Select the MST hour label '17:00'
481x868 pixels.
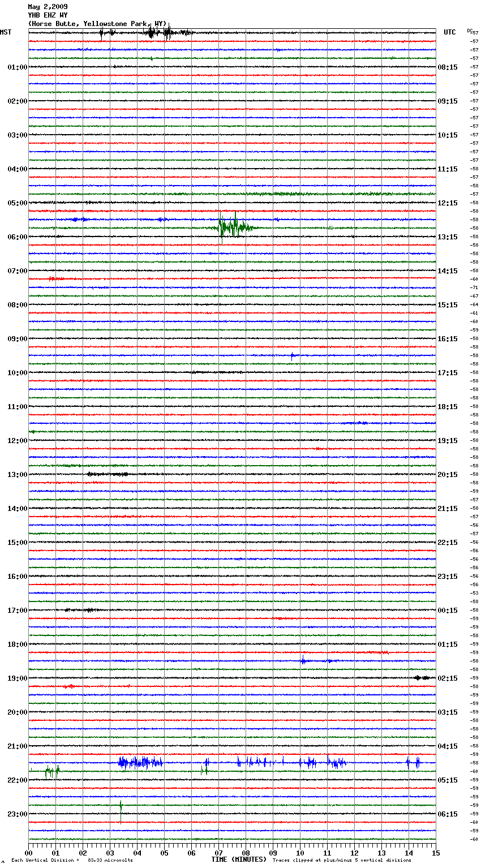(x=18, y=610)
